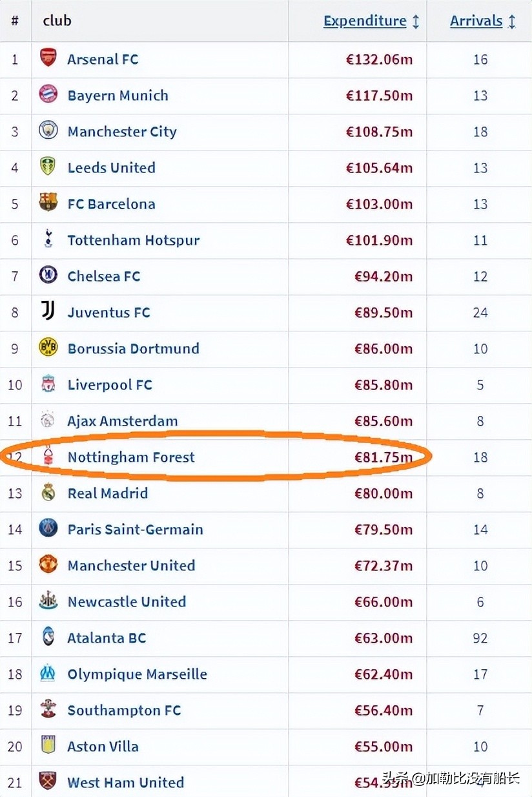Viewport: 532px width, 797px height.
Task: Sort table by Expenditure column arrow
Action: [416, 21]
